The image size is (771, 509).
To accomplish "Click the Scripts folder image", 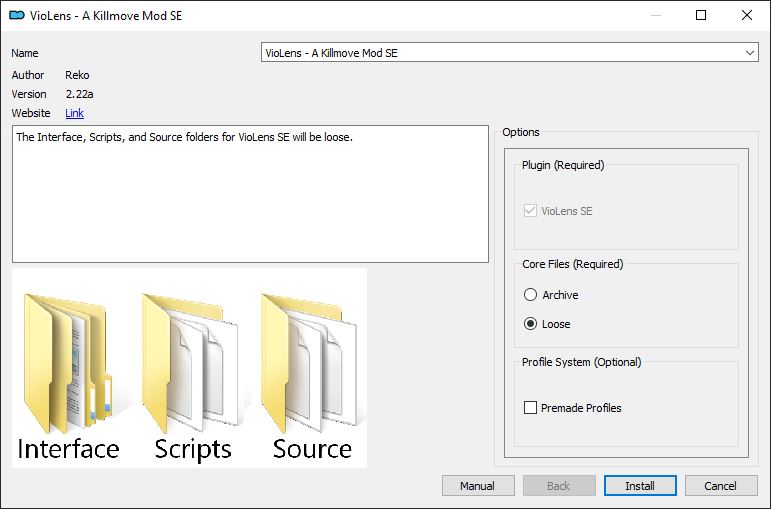I will [x=192, y=364].
